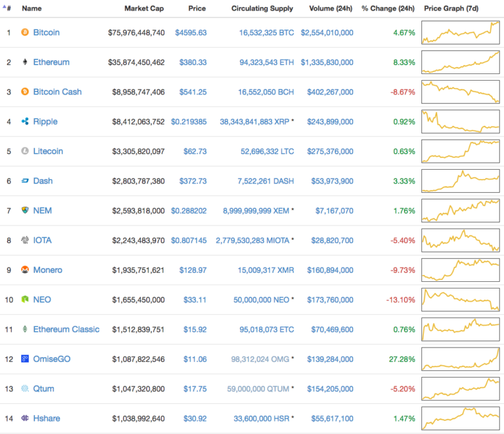Open the NEM name link
504x434 pixels.
pos(43,210)
